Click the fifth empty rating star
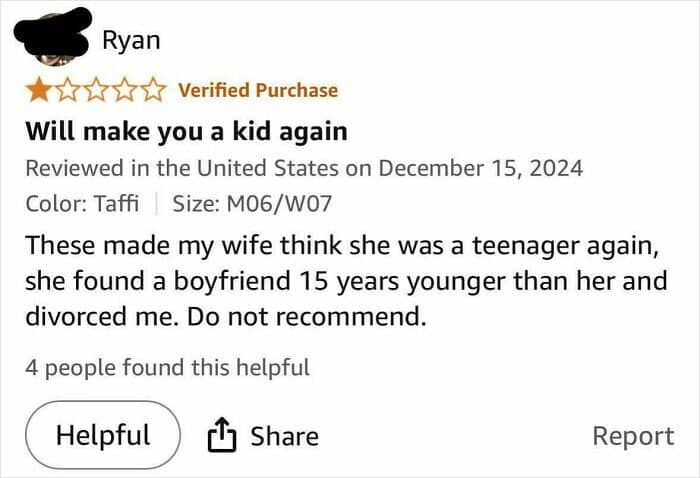The width and height of the screenshot is (700, 478). (152, 91)
